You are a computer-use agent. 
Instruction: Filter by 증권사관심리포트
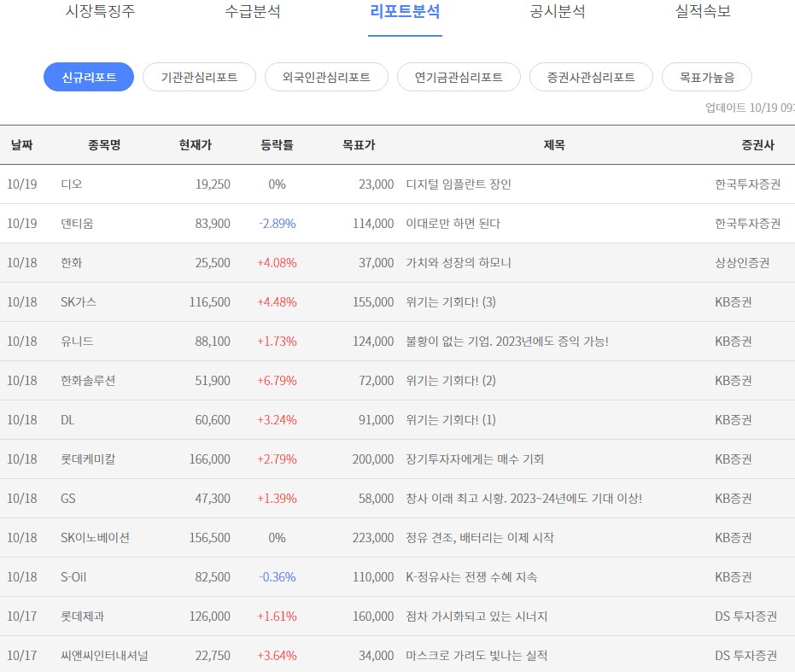click(x=591, y=77)
